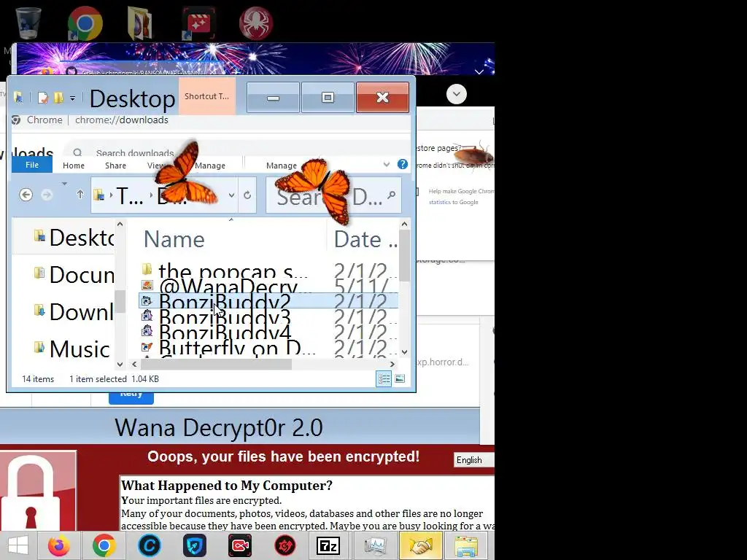Click the file list scrollbar down arrow

click(x=404, y=352)
